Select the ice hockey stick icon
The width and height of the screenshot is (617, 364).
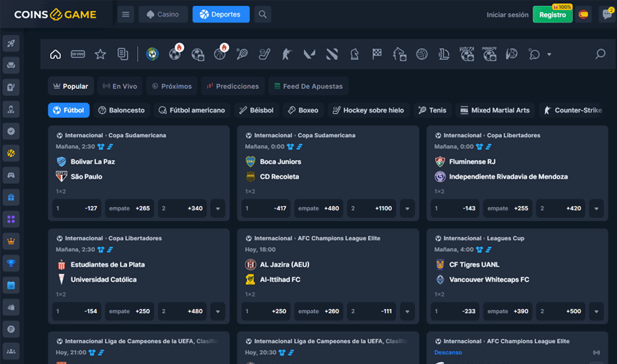(264, 54)
